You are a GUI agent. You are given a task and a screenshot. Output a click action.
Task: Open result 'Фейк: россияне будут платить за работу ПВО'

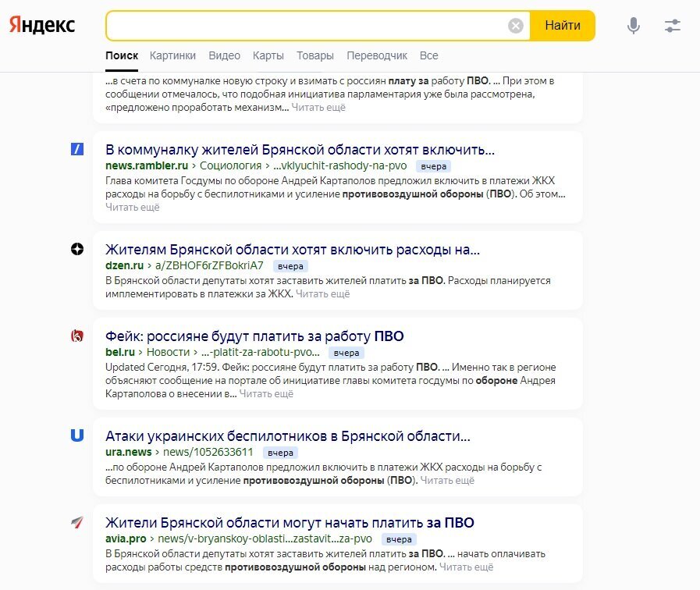pos(254,336)
